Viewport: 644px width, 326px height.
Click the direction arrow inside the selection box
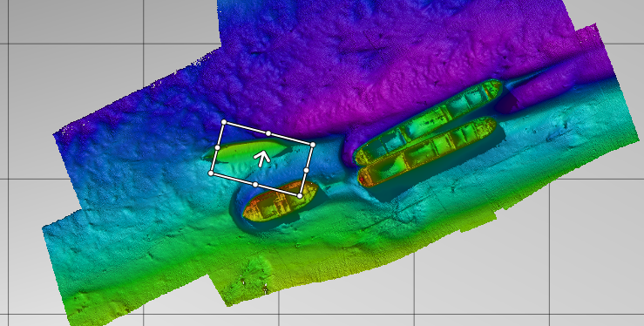(x=261, y=158)
